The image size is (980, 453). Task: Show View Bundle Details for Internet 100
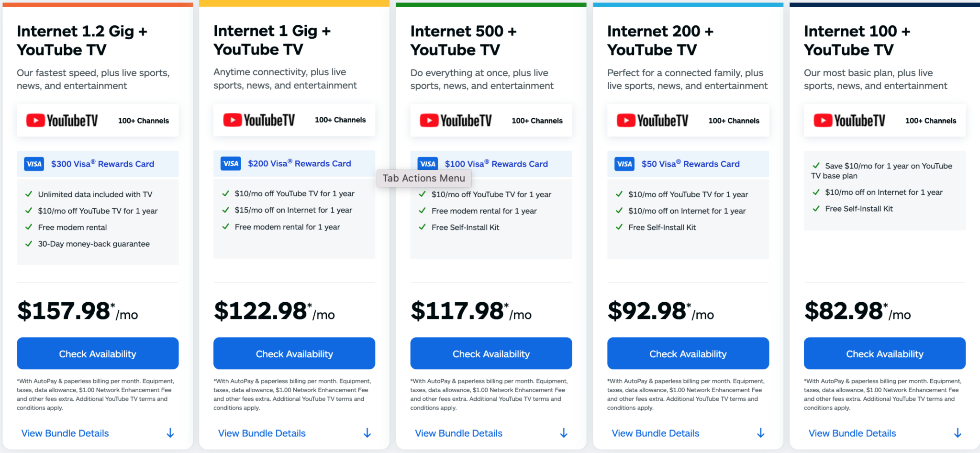click(852, 433)
